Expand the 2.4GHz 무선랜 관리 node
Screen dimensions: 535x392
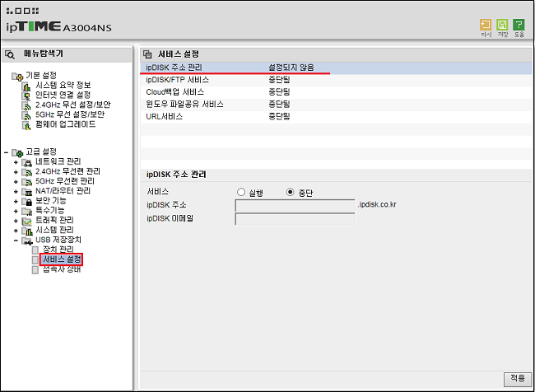tap(16, 172)
